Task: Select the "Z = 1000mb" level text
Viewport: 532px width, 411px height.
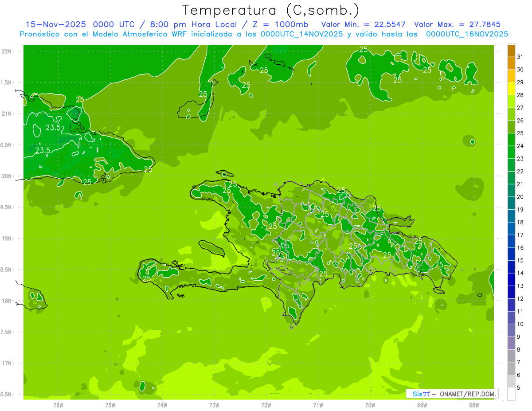Action: [x=280, y=24]
